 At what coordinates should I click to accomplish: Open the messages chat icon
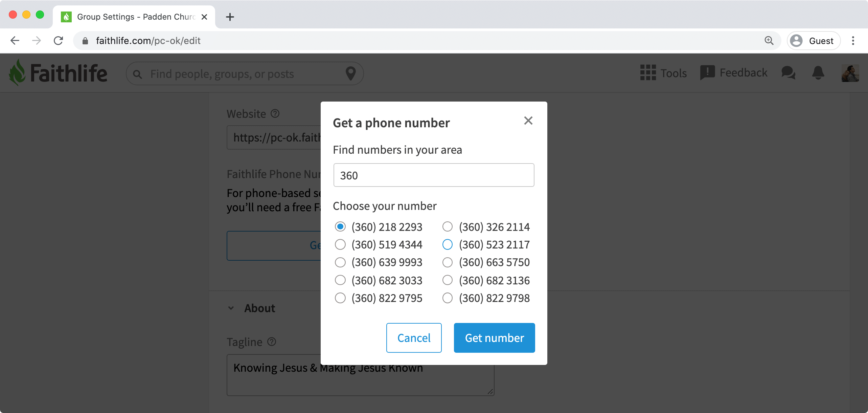click(x=788, y=73)
